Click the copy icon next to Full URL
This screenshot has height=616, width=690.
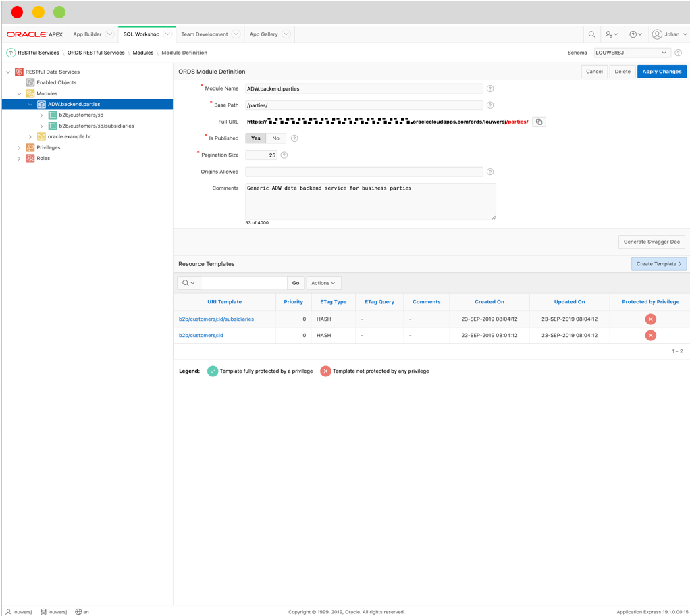coord(539,122)
